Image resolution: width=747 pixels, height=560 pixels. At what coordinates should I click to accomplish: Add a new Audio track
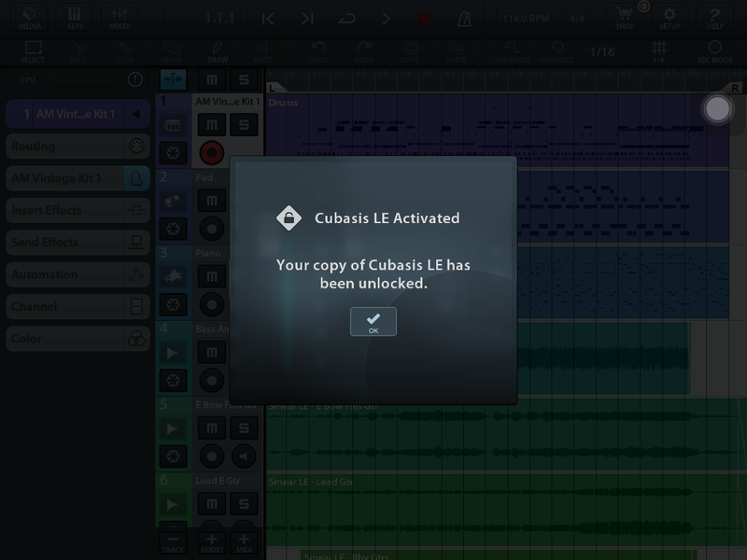click(212, 543)
